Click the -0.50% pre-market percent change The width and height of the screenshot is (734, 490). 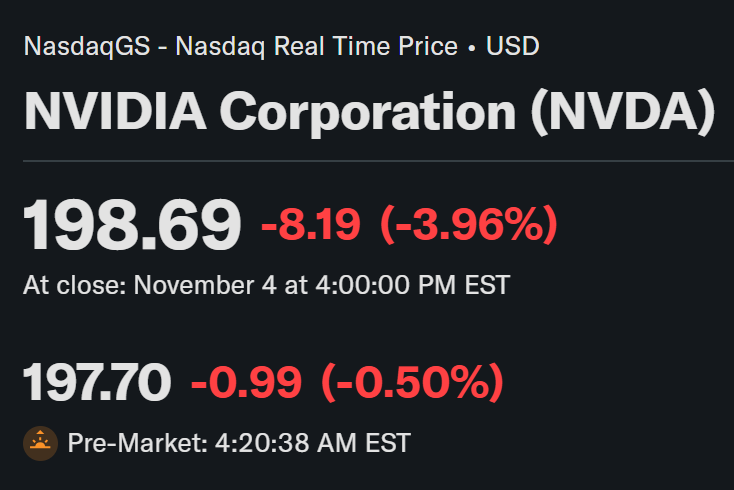pyautogui.click(x=411, y=383)
